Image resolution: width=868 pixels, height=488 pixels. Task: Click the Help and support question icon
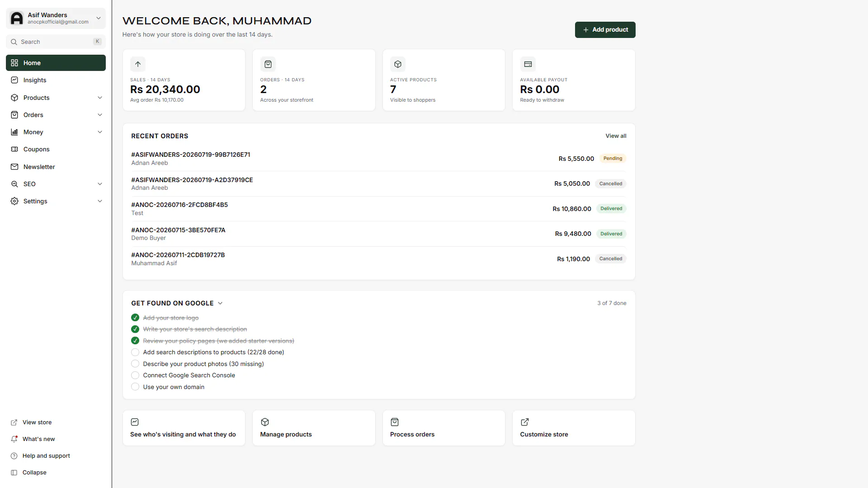14,455
